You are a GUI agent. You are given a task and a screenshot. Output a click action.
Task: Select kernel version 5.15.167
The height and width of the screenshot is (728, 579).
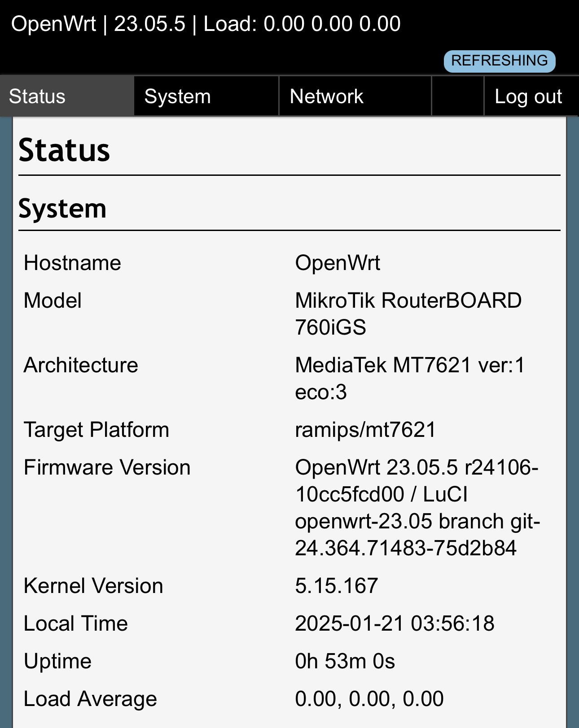tap(337, 586)
